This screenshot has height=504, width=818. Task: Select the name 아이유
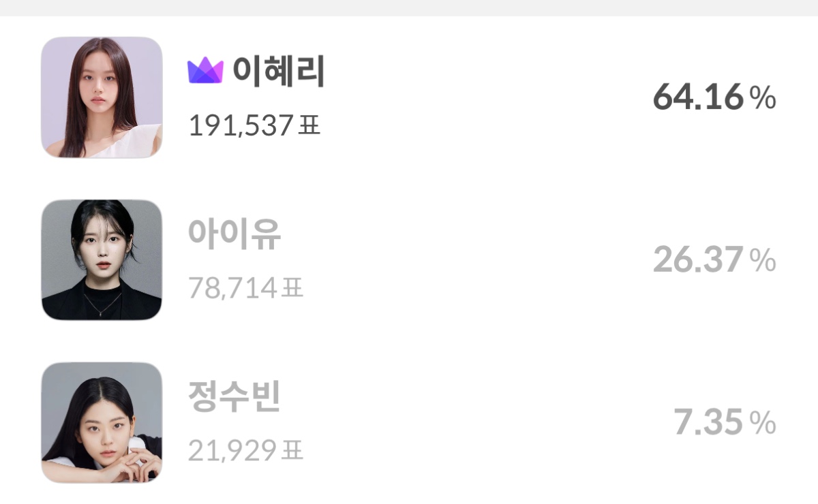click(x=234, y=234)
